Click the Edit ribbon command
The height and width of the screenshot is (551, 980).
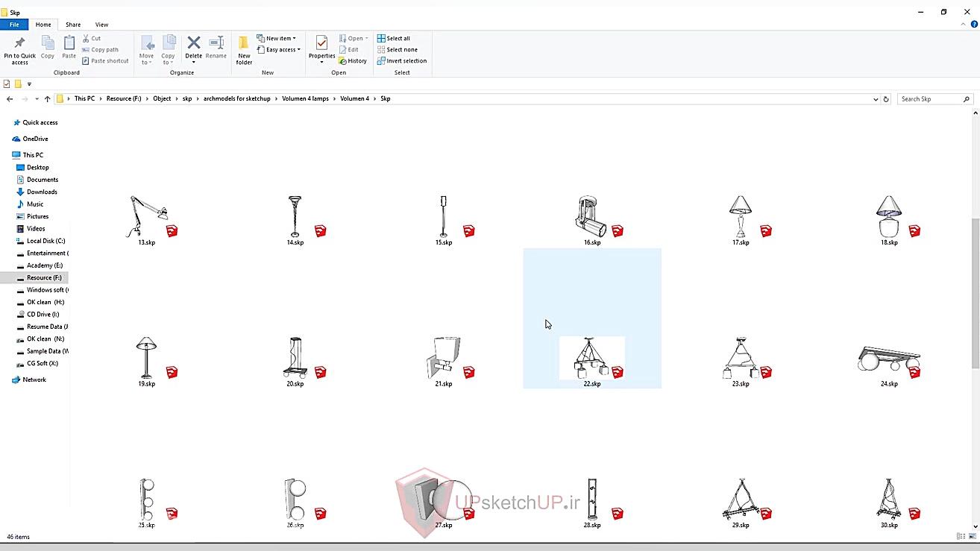348,49
